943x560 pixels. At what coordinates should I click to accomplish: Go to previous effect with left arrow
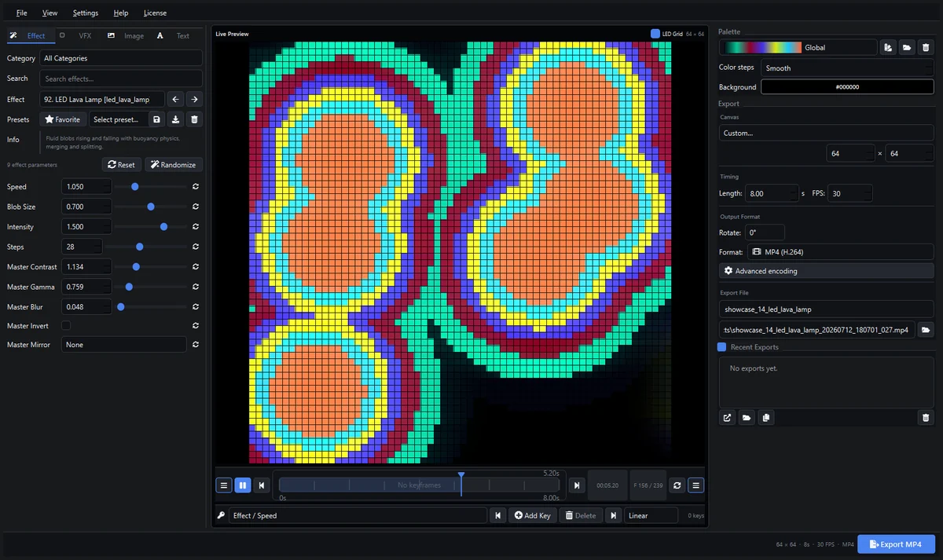point(175,99)
